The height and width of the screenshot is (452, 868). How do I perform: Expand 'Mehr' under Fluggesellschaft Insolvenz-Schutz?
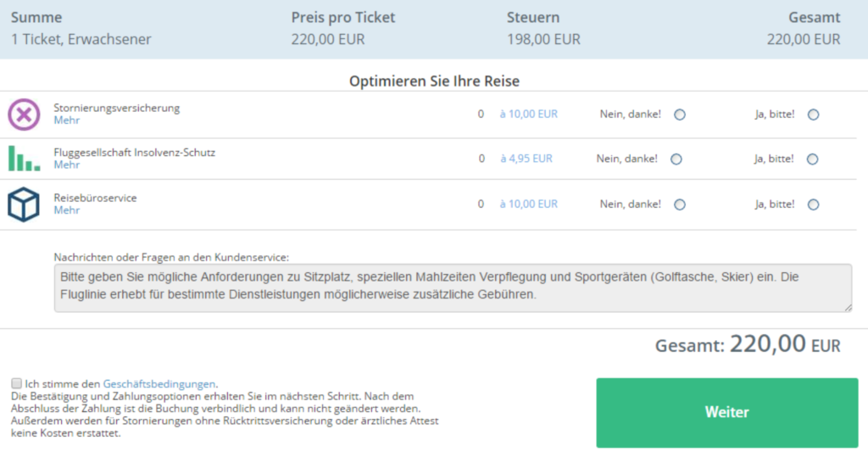point(66,165)
